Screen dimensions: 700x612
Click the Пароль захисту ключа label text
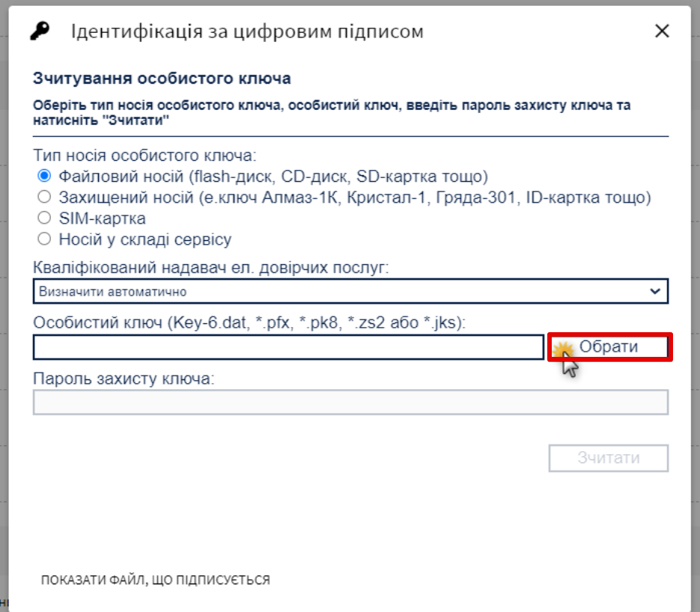coord(124,379)
